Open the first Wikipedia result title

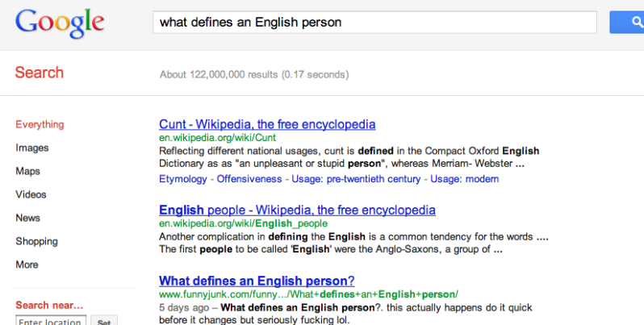(267, 124)
